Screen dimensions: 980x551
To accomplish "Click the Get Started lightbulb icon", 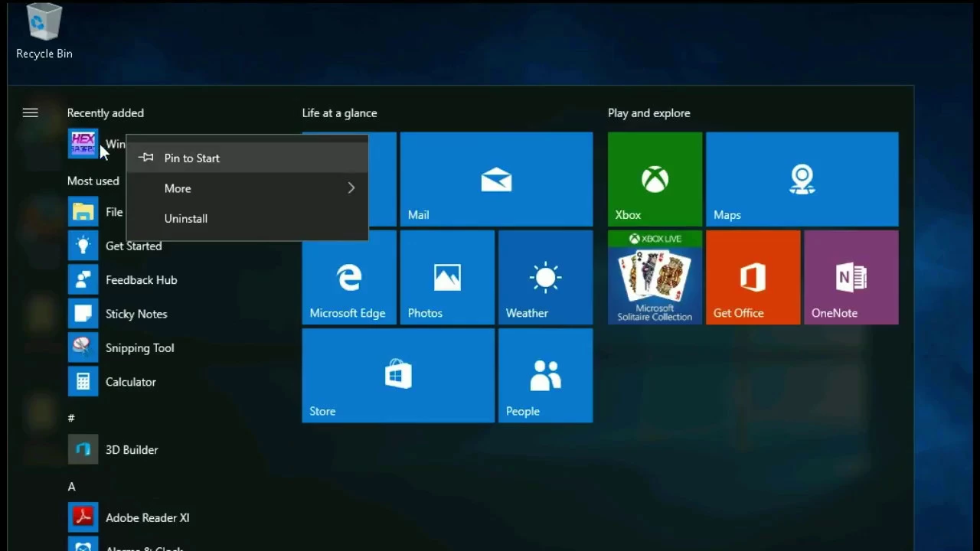I will [83, 246].
